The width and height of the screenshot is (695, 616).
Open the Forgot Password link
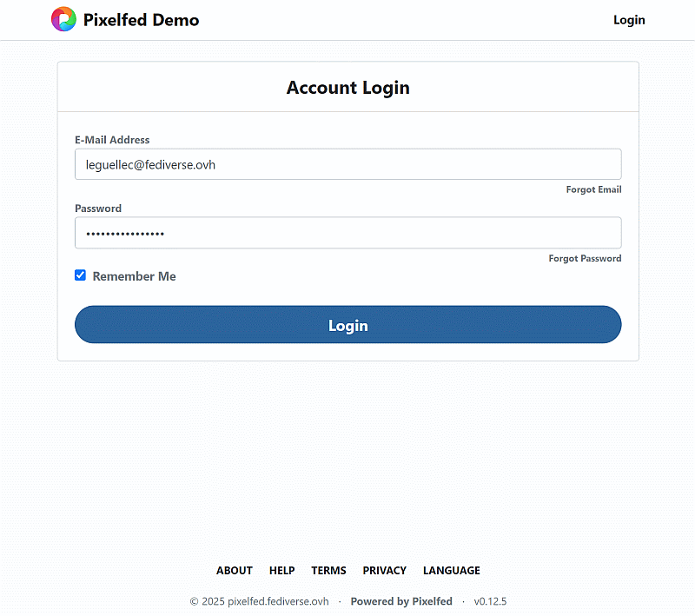585,258
